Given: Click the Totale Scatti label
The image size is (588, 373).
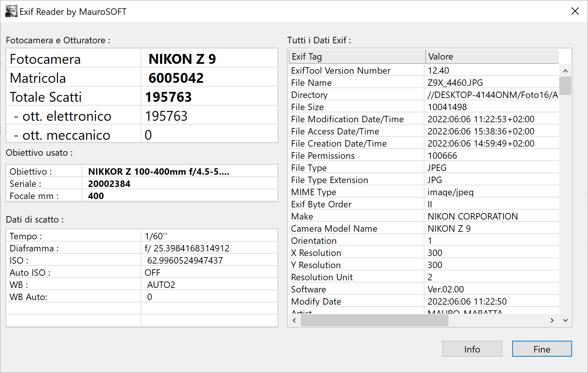Looking at the screenshot, I should point(46,97).
